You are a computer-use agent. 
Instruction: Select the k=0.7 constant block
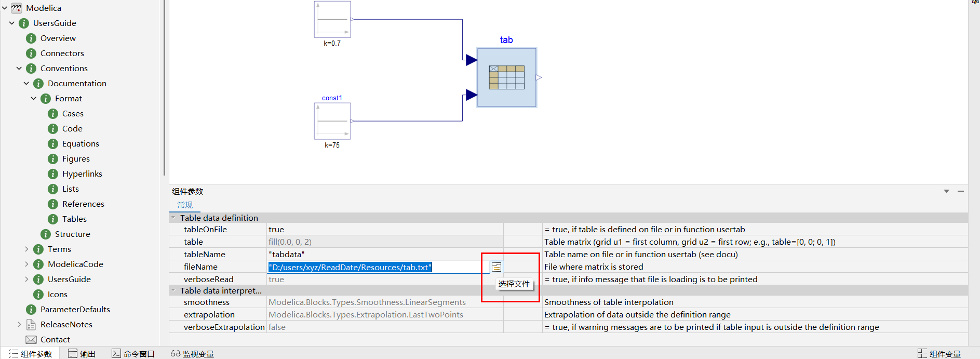pos(332,20)
